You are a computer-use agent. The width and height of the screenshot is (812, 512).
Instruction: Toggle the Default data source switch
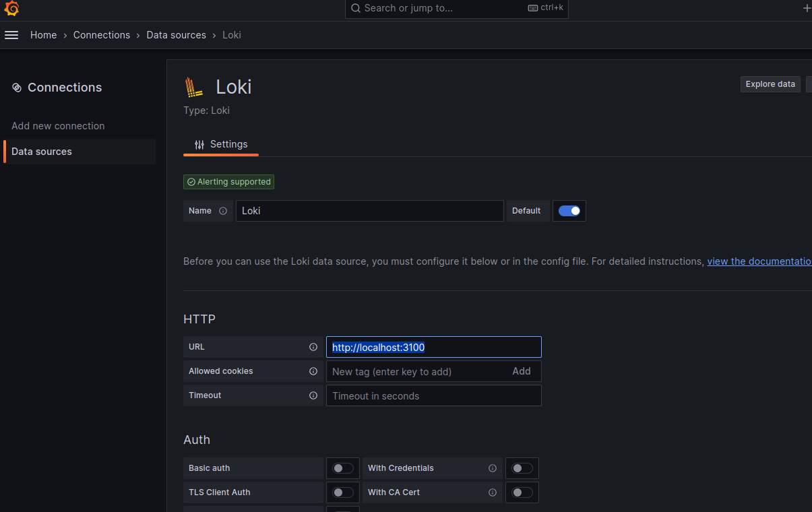click(569, 211)
